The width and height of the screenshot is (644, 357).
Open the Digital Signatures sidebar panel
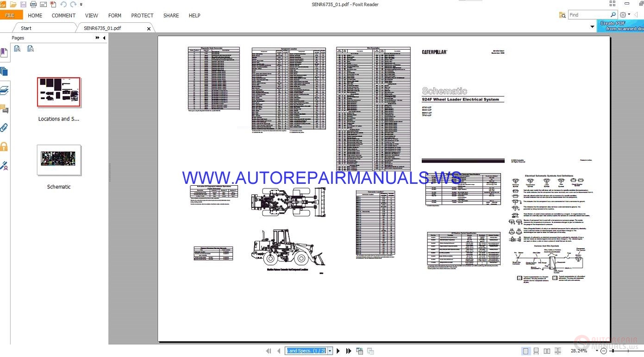pyautogui.click(x=4, y=166)
